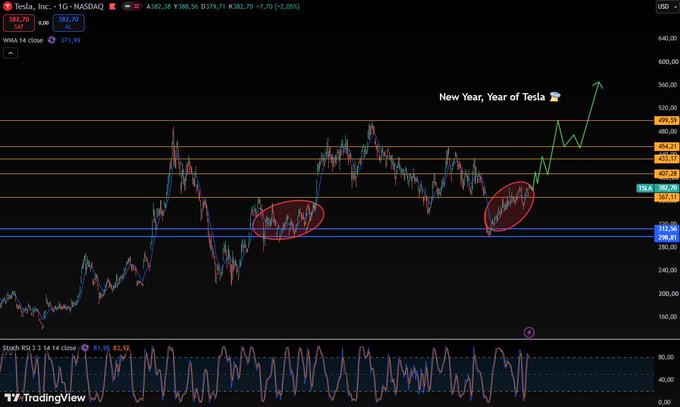This screenshot has height=407, width=680.
Task: Click the Tesla logo icon
Action: (7, 7)
